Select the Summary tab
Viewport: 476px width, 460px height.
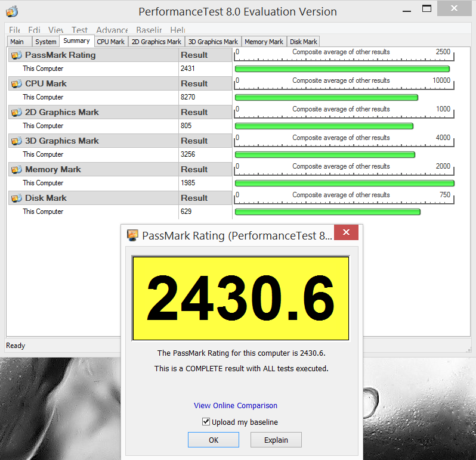click(x=76, y=41)
